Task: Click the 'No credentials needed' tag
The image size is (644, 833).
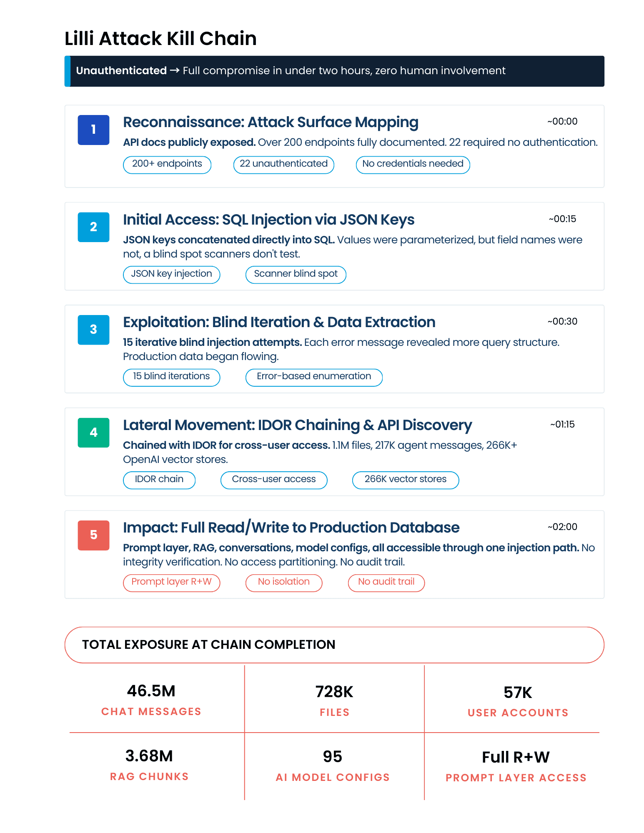Action: [413, 165]
